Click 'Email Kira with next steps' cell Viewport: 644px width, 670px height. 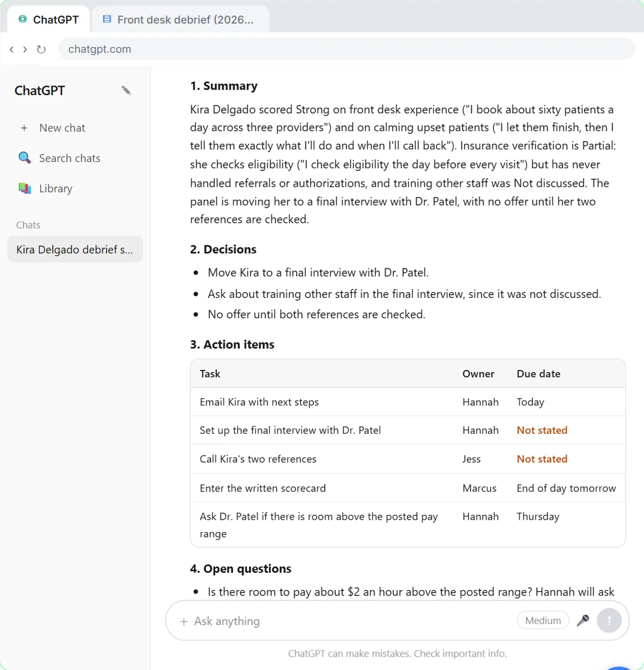tap(259, 402)
